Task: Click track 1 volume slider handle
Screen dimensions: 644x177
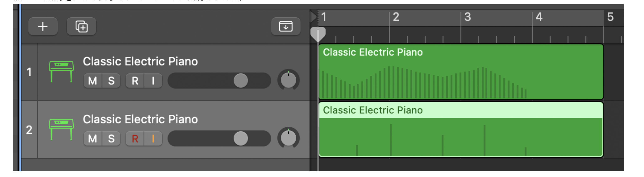Action: click(x=240, y=81)
